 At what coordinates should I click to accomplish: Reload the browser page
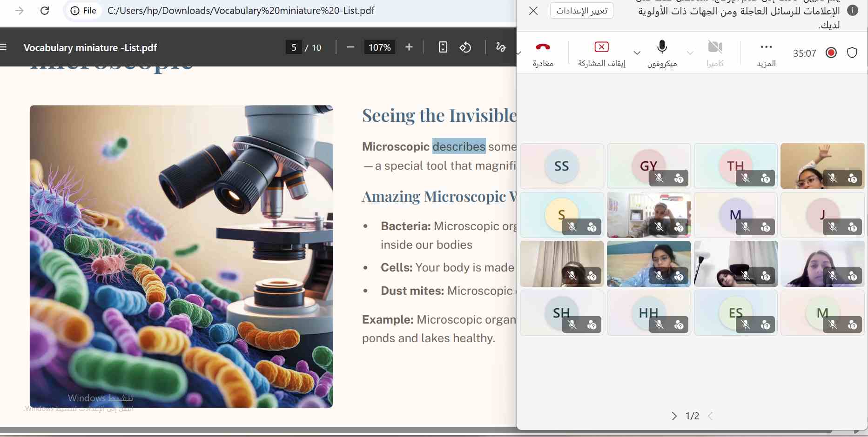point(45,11)
